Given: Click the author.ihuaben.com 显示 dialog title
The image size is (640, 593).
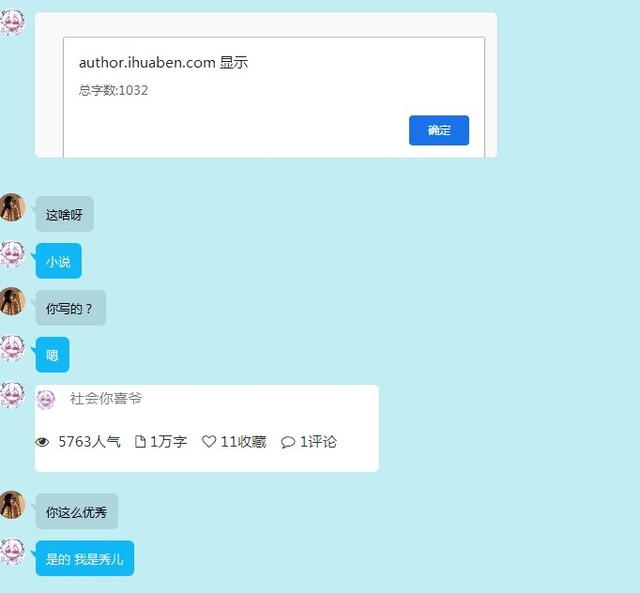Looking at the screenshot, I should 163,62.
